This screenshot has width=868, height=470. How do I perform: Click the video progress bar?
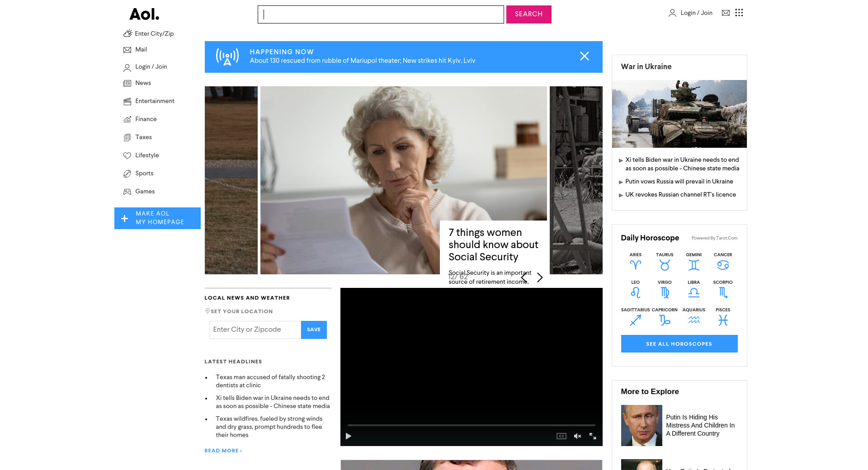pyautogui.click(x=471, y=425)
